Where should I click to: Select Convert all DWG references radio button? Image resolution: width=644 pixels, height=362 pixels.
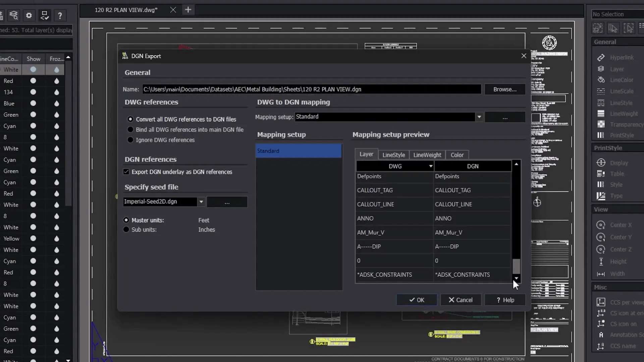pos(130,118)
